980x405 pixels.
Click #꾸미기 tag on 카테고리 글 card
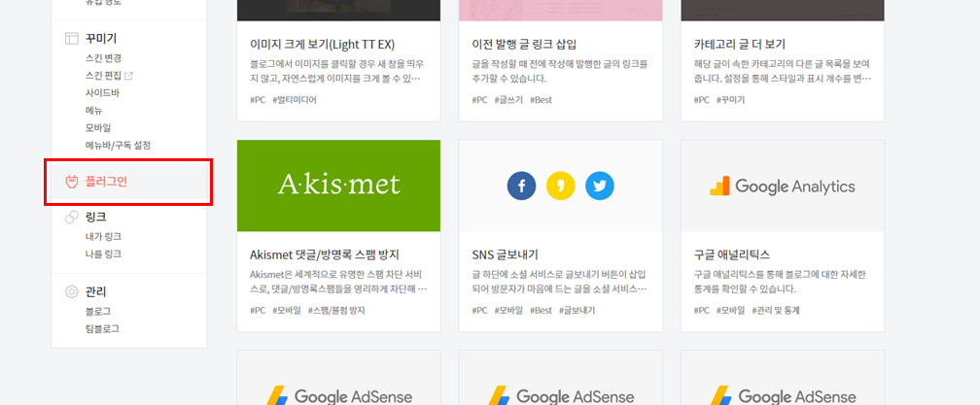pos(730,100)
